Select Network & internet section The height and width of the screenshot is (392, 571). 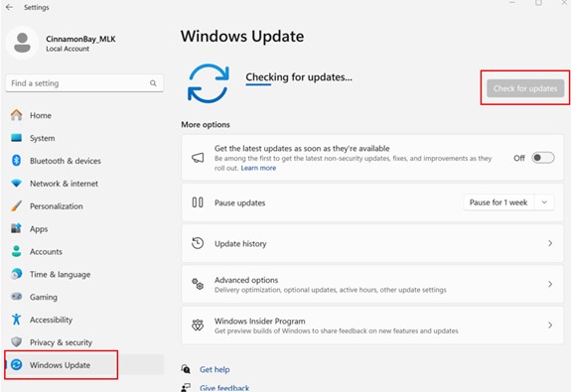84,184
